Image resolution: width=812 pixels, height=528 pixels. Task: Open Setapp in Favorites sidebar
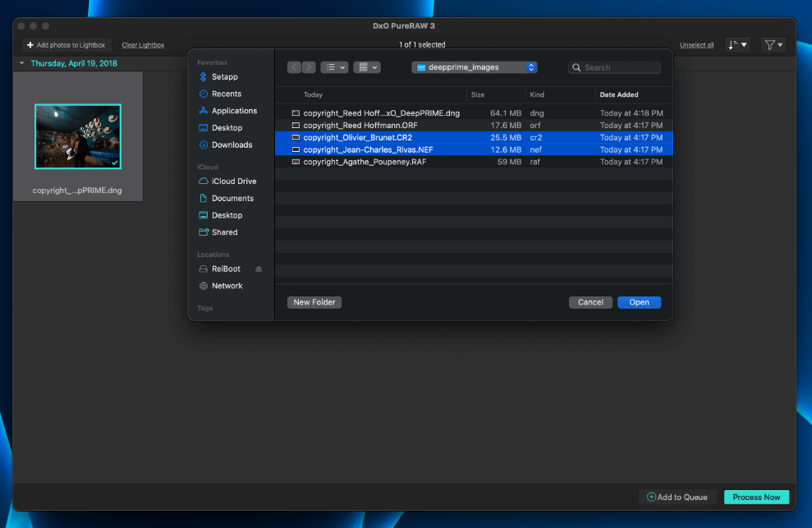pos(224,77)
